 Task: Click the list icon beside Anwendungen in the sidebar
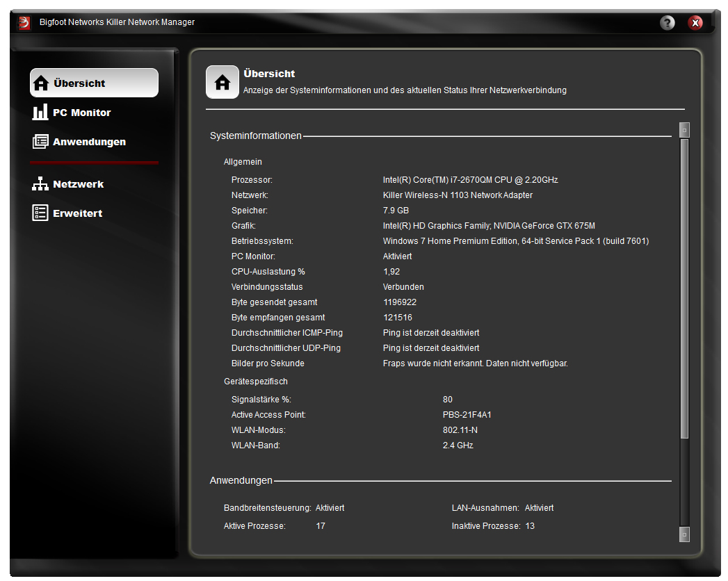[40, 142]
